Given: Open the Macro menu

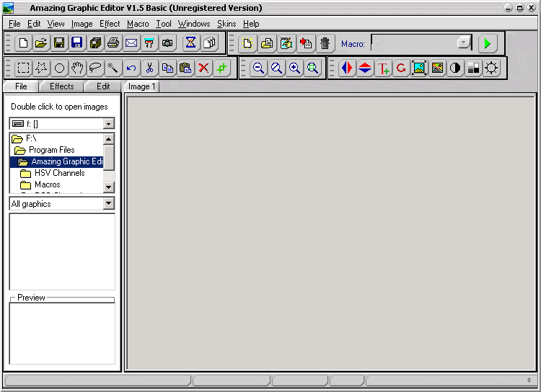Looking at the screenshot, I should pos(138,24).
